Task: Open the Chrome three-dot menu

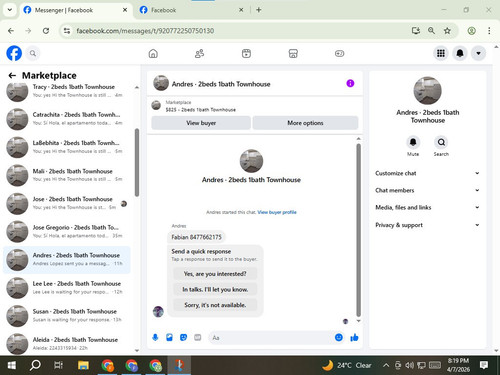Action: pos(489,31)
